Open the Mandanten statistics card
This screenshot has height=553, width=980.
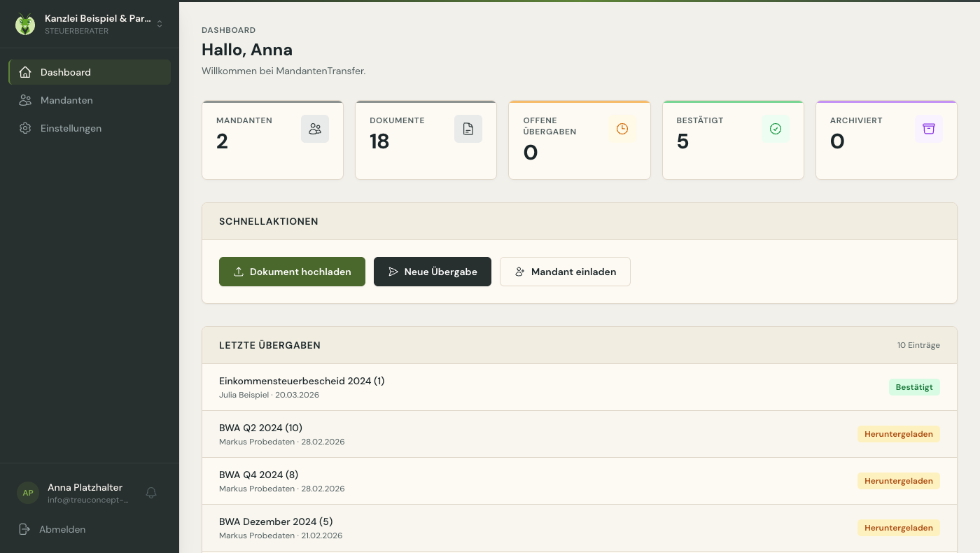pos(273,140)
